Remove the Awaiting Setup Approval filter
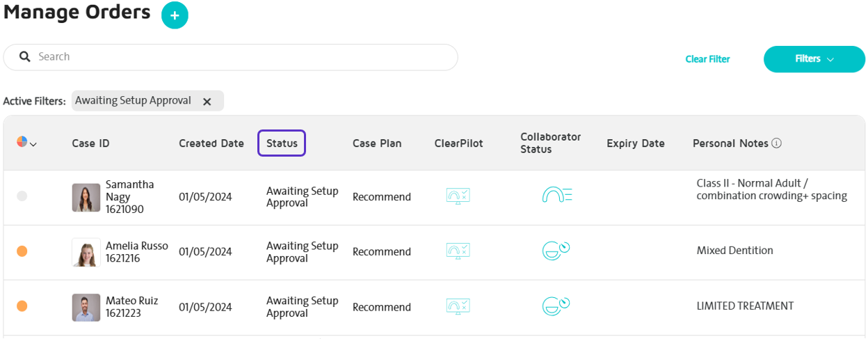Viewport: 868px width, 339px height. point(207,101)
